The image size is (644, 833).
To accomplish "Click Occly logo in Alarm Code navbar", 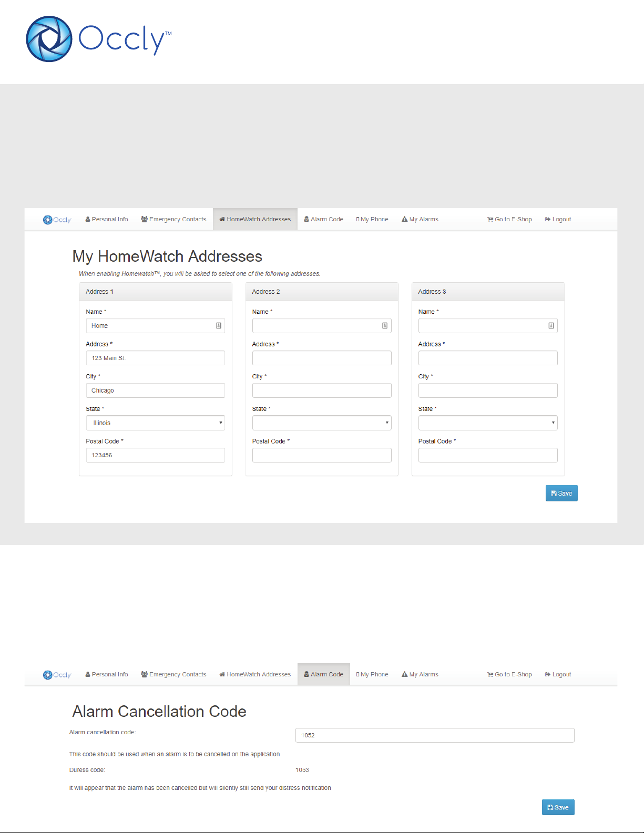I will click(57, 675).
